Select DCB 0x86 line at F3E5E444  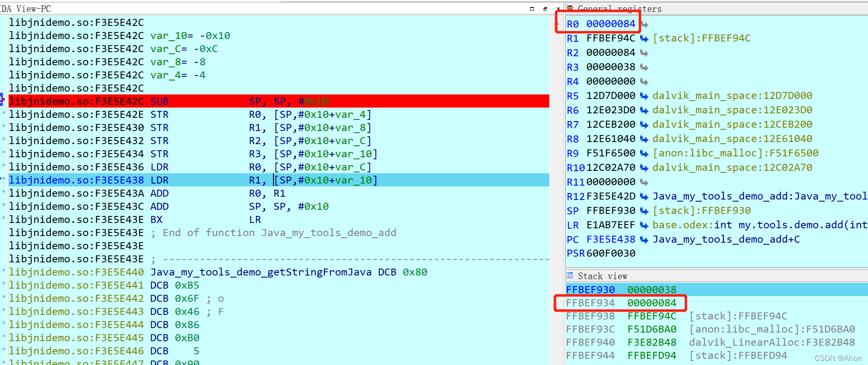[x=279, y=325]
